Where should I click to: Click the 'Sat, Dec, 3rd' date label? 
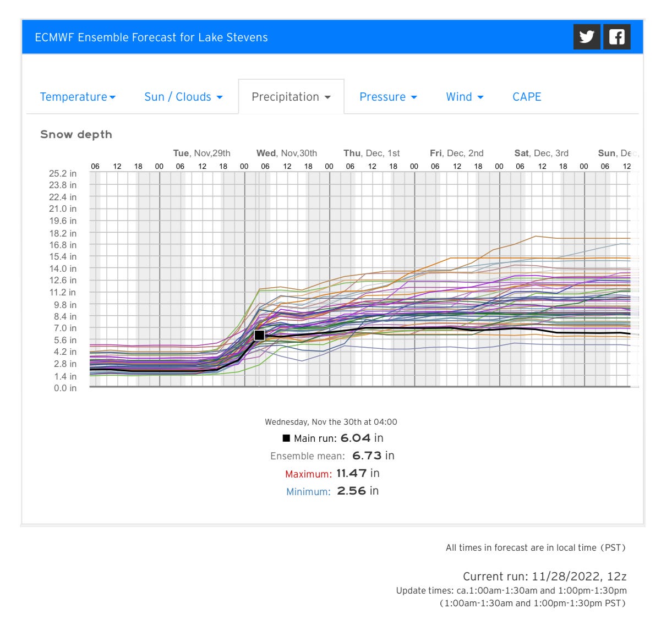[x=542, y=153]
